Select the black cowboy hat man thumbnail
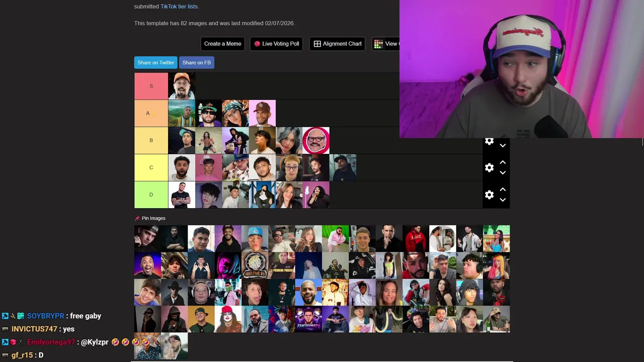 [174, 293]
